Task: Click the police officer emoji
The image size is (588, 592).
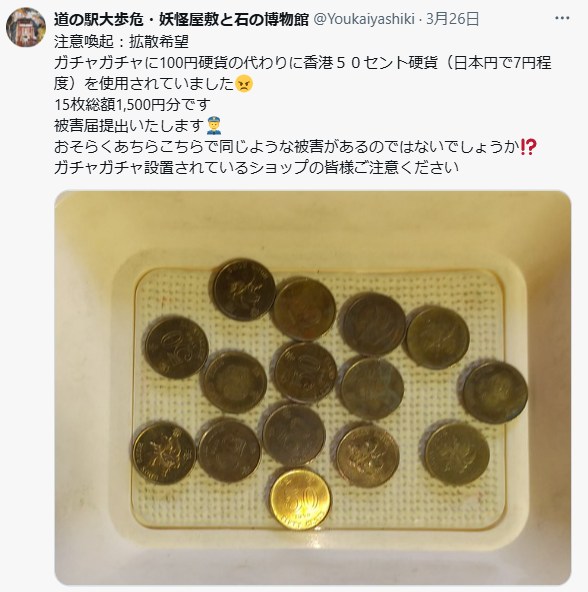Action: click(214, 126)
